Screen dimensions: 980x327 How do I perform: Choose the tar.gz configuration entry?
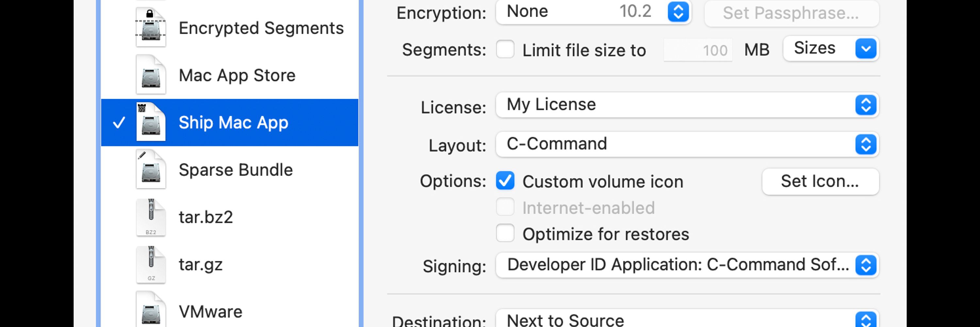click(x=230, y=265)
